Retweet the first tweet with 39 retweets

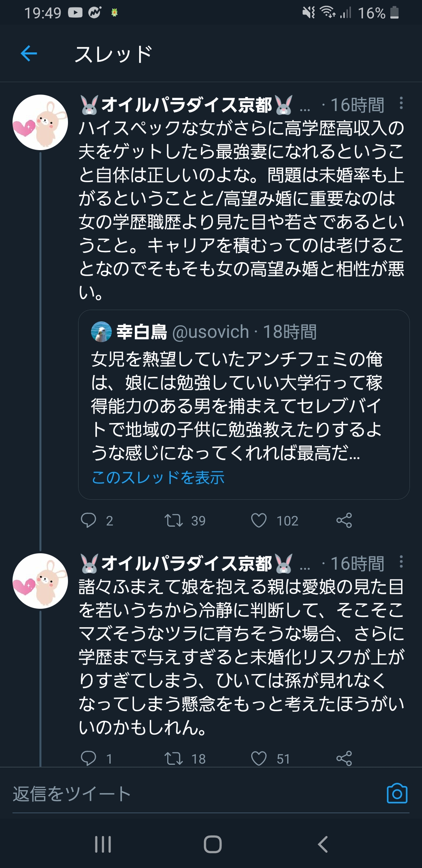click(x=173, y=520)
